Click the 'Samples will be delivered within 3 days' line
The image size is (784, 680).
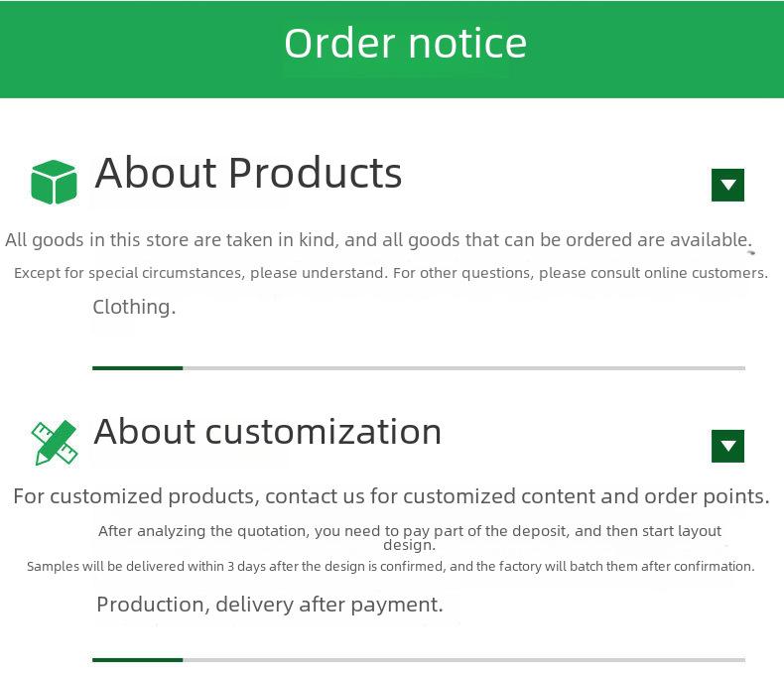coord(390,567)
